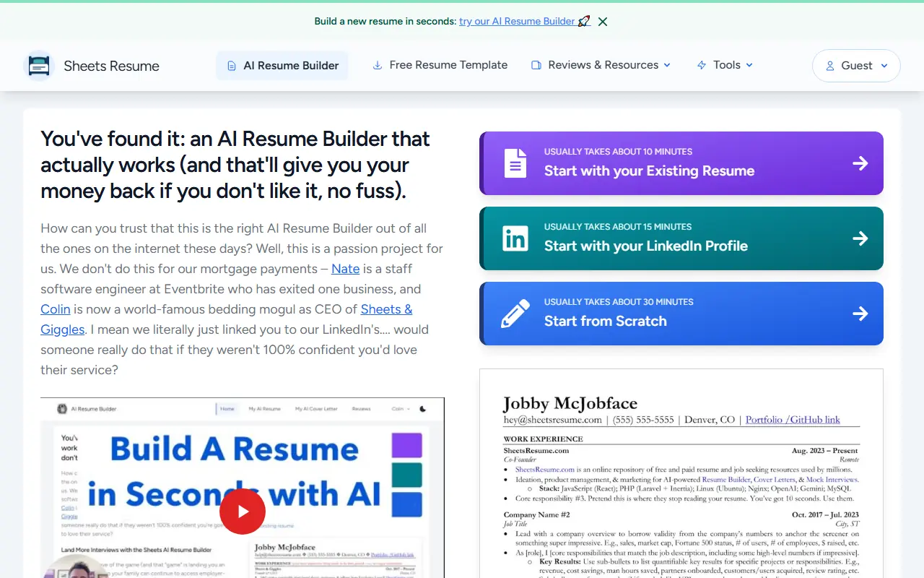Click the LinkedIn icon on the teal card
Viewport: 924px width, 578px height.
click(x=515, y=238)
